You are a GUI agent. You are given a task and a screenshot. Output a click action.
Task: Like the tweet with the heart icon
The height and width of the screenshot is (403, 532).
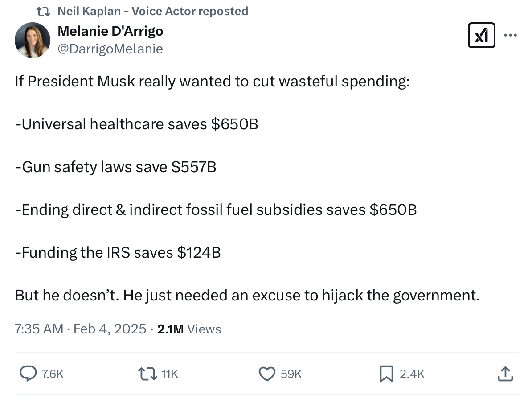[x=267, y=374]
